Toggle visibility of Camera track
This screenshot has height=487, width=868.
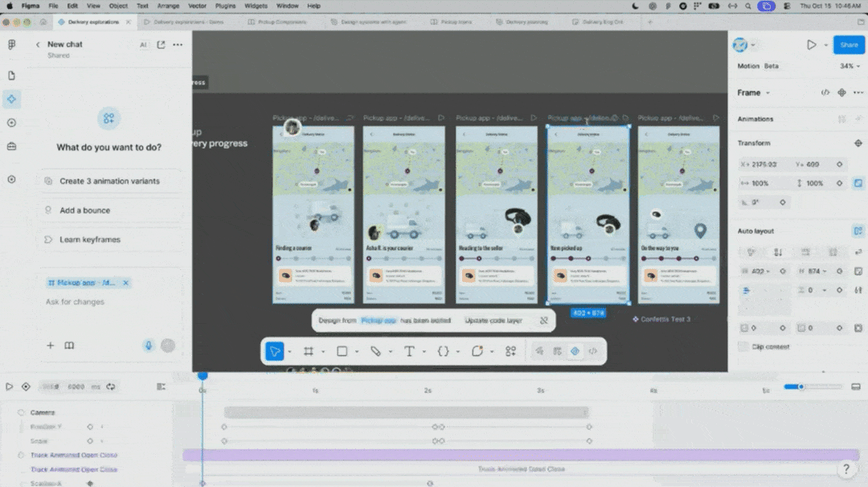click(x=21, y=412)
